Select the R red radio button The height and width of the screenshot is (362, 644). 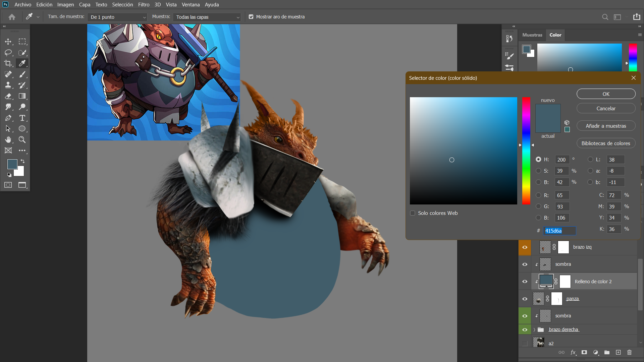coord(538,195)
